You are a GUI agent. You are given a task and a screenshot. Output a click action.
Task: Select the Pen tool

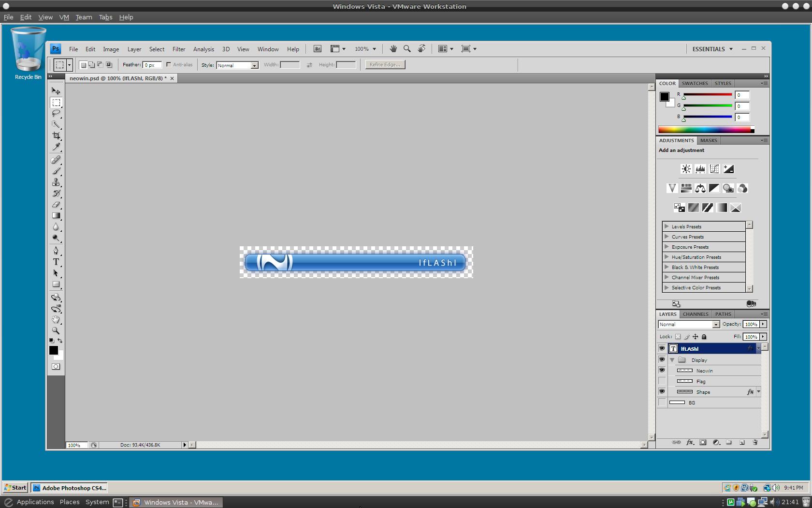[56, 251]
